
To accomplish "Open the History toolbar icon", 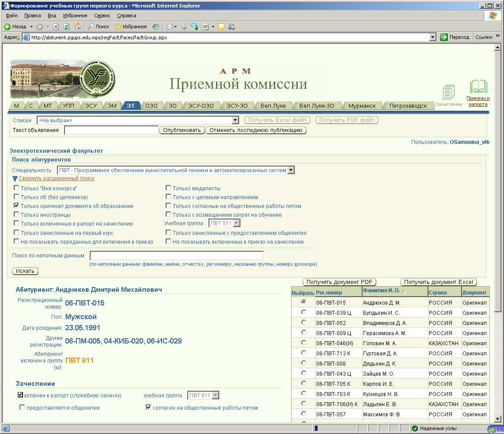I will pyautogui.click(x=155, y=26).
